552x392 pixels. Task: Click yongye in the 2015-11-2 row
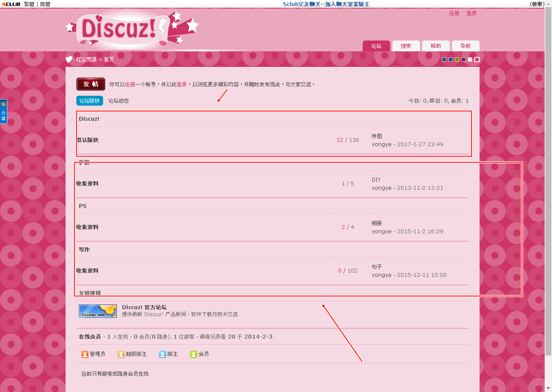tap(382, 232)
